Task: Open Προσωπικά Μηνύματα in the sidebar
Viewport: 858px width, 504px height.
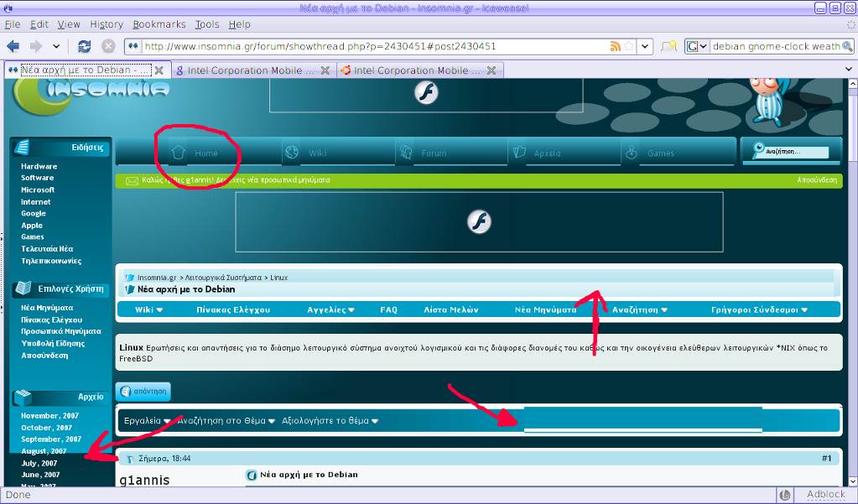Action: click(x=60, y=331)
